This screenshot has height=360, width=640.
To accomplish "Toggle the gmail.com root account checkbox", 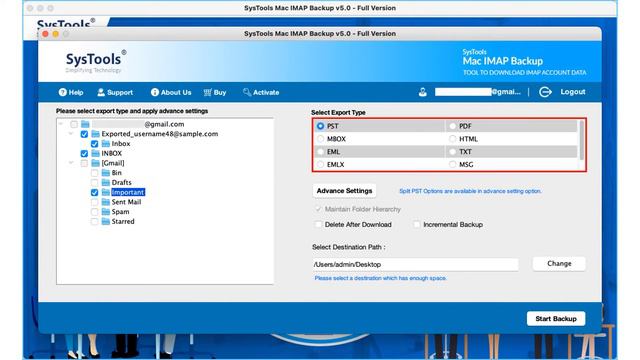I will pos(74,124).
